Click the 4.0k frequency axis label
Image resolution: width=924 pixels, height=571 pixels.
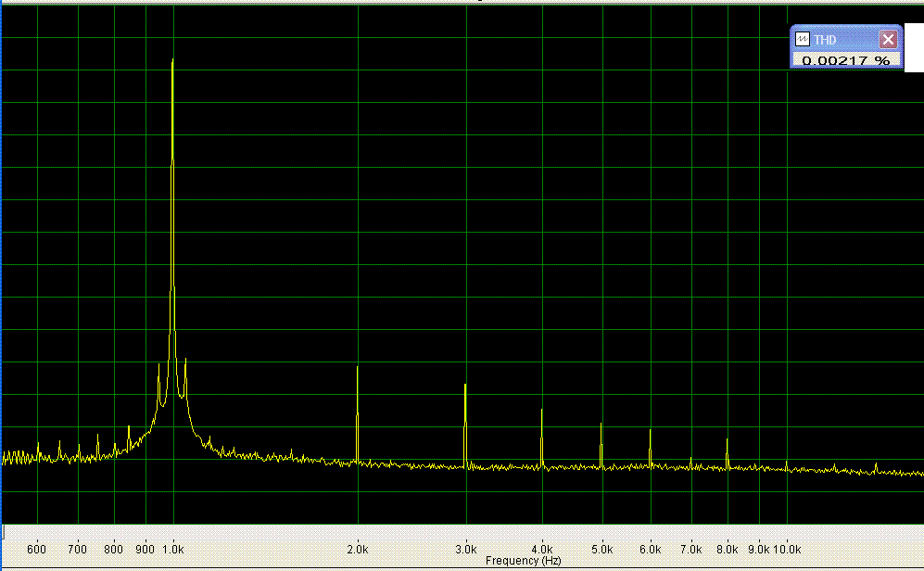pyautogui.click(x=542, y=549)
